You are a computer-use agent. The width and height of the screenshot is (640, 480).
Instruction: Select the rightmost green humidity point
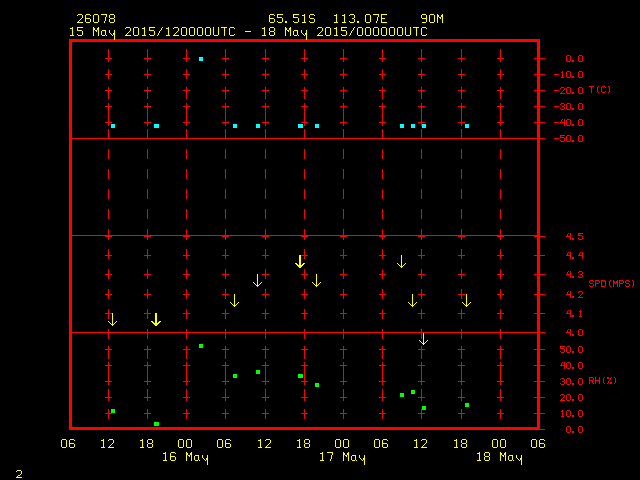[467, 405]
